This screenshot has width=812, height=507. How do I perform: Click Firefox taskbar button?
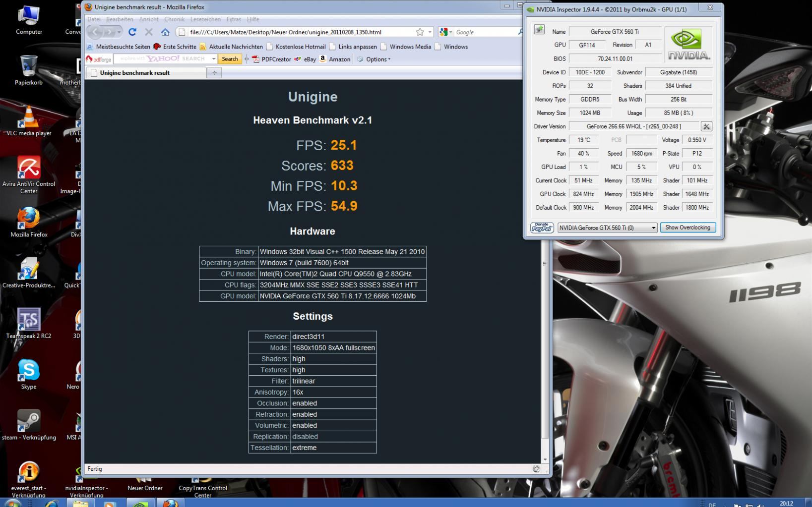point(170,503)
